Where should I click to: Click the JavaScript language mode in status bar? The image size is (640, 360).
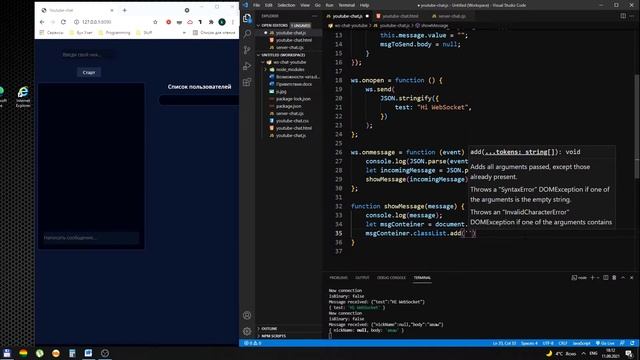(582, 343)
